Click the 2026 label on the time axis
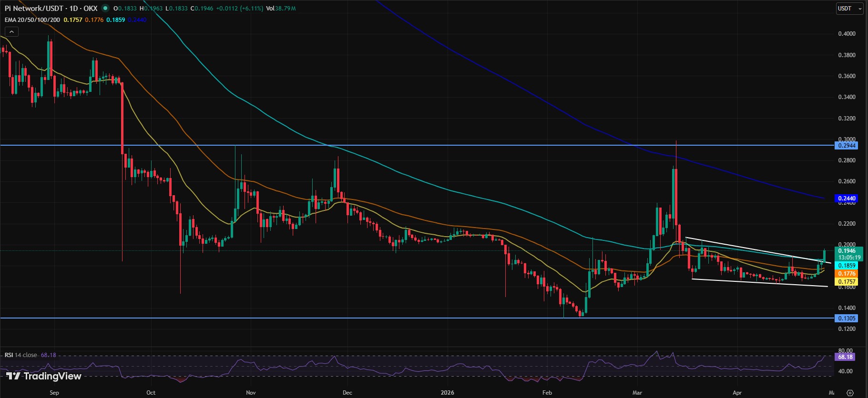Viewport: 868px width, 398px height. tap(448, 393)
